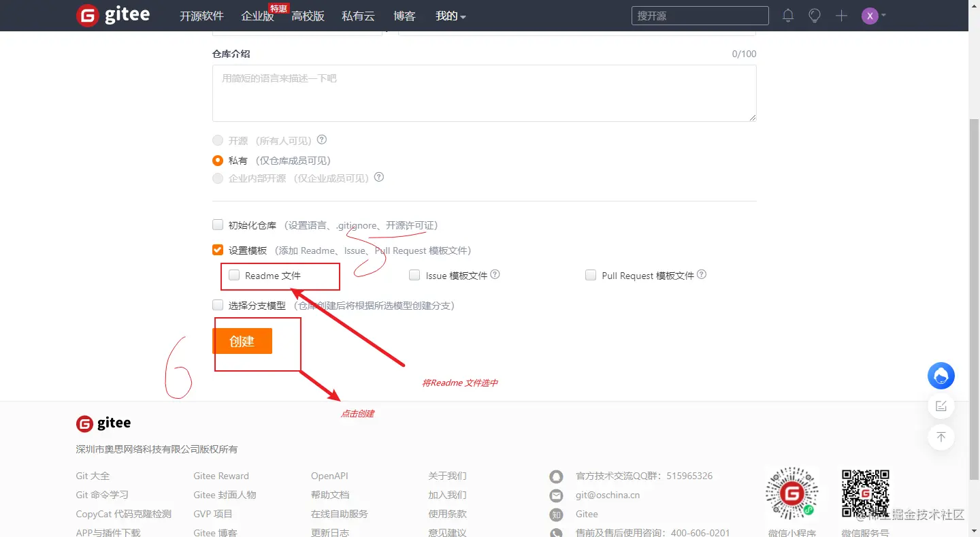Image resolution: width=980 pixels, height=537 pixels.
Task: Enable the 初始化仓库 checkbox
Action: [x=218, y=225]
